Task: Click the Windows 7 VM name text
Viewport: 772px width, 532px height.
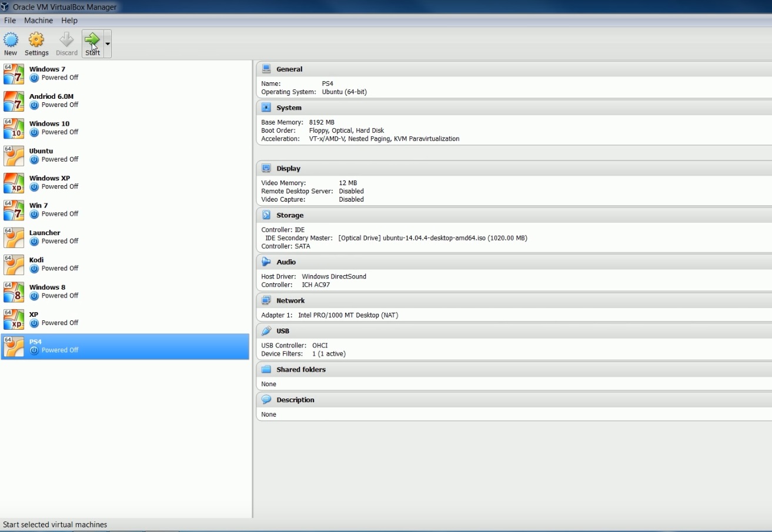Action: 47,69
